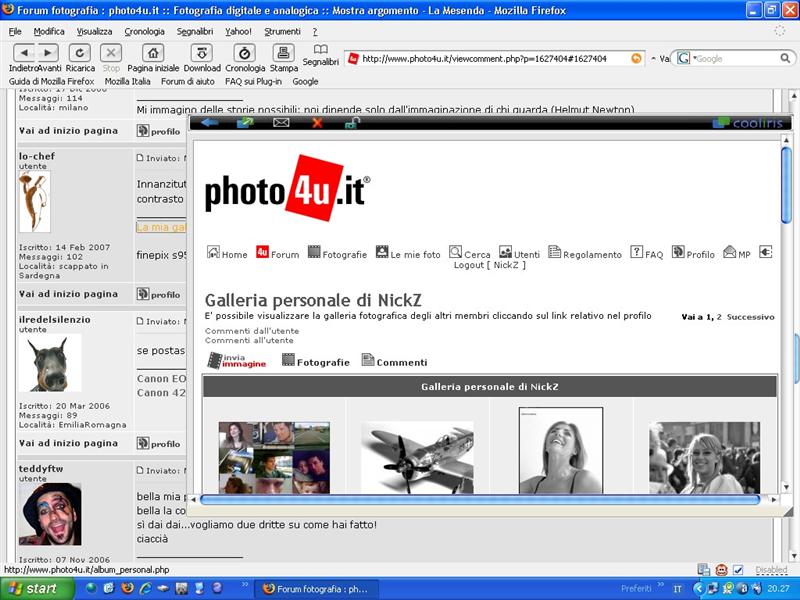The width and height of the screenshot is (800, 600).
Task: Open the laughing woman portrait thumbnail
Action: click(561, 451)
